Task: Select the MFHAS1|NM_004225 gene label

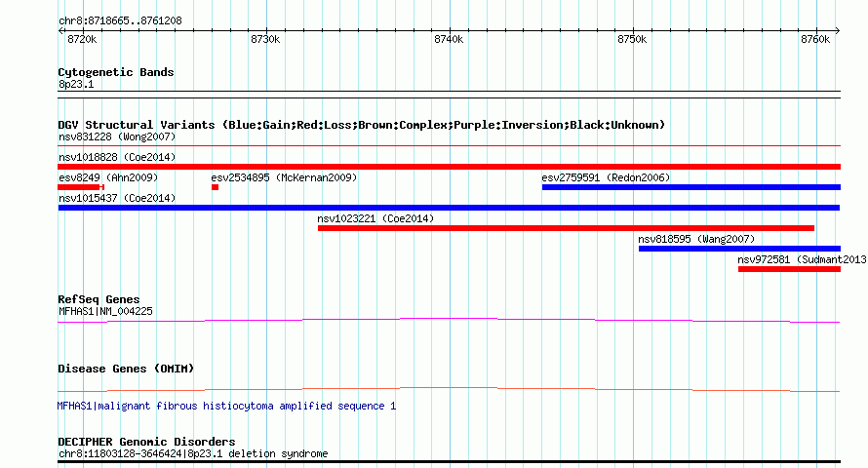Action: tap(105, 311)
